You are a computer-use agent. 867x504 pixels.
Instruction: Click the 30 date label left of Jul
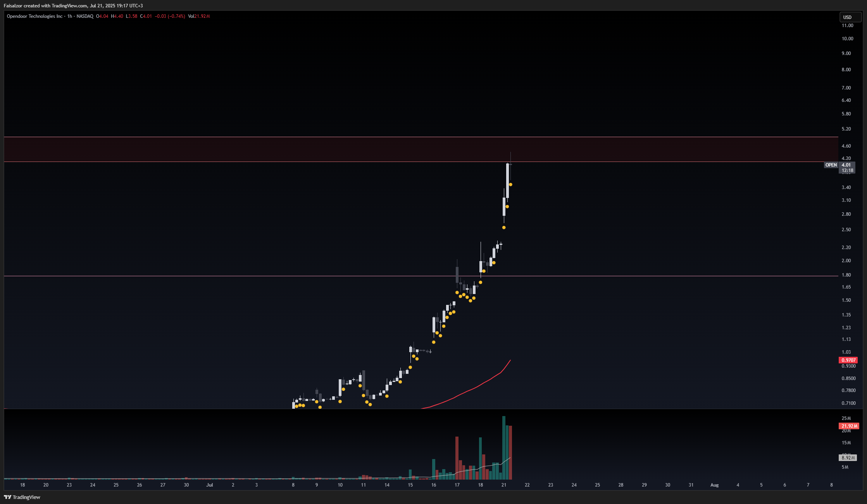pos(186,485)
